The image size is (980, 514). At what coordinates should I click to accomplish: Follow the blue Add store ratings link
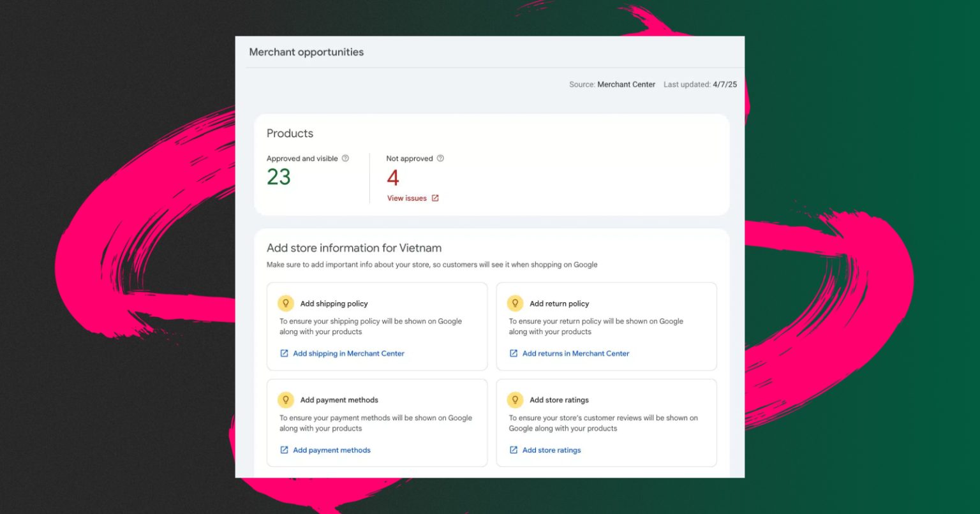551,450
